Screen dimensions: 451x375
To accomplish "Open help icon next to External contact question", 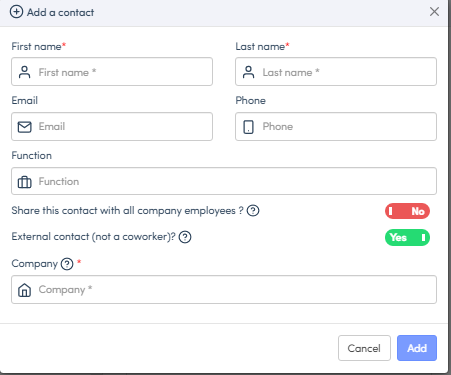I will click(x=185, y=237).
